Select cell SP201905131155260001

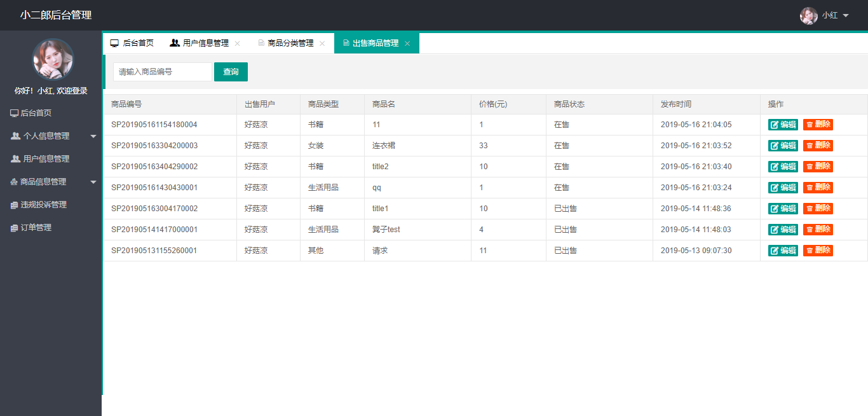[x=170, y=251]
